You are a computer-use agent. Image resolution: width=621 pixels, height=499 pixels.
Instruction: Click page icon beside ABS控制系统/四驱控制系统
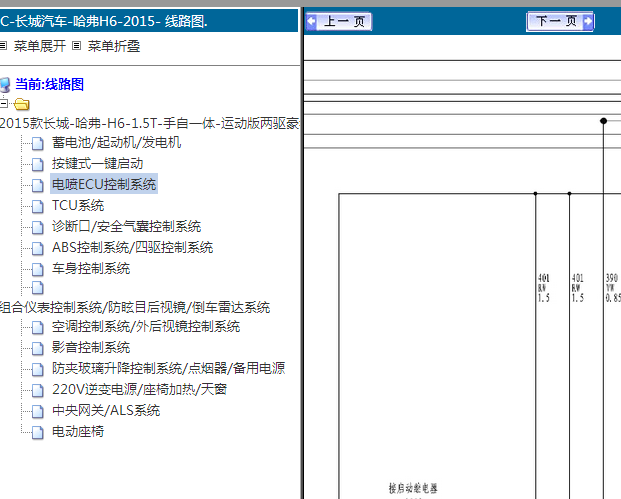click(38, 248)
